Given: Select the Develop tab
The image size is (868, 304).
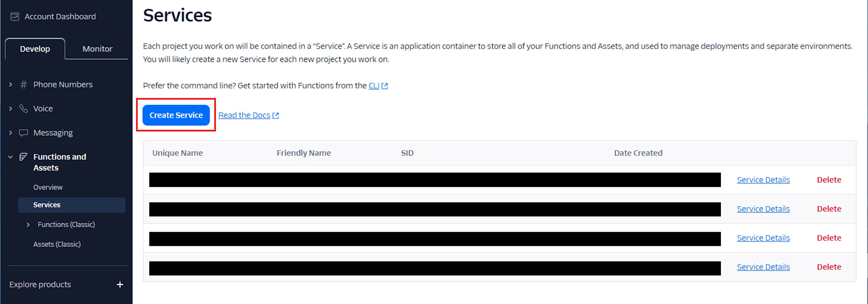Looking at the screenshot, I should (x=35, y=49).
